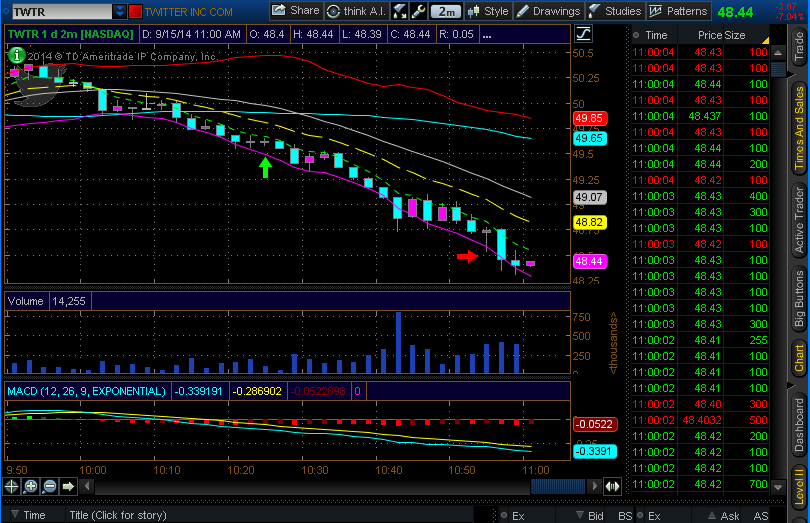Click the Time and Sales scrollbar thumb
Viewport: 810px width, 523px height.
(x=778, y=69)
